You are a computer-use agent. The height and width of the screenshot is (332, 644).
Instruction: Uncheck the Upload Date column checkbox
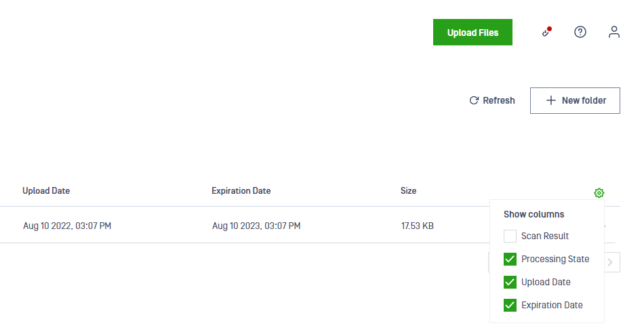(x=510, y=282)
